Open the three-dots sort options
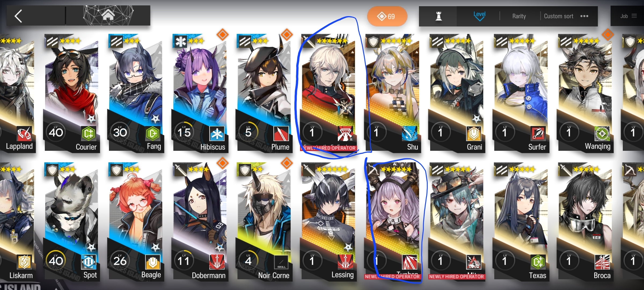This screenshot has width=644, height=290. (x=584, y=16)
